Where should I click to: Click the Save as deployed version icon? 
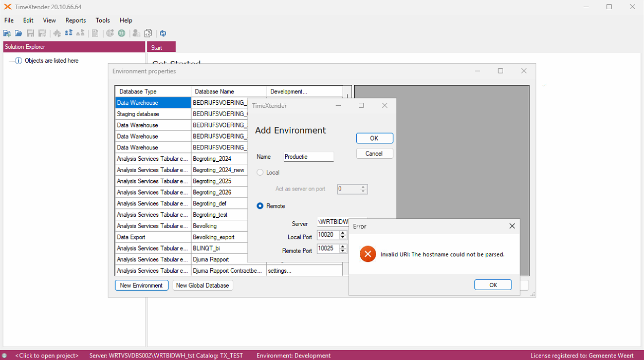click(x=42, y=33)
